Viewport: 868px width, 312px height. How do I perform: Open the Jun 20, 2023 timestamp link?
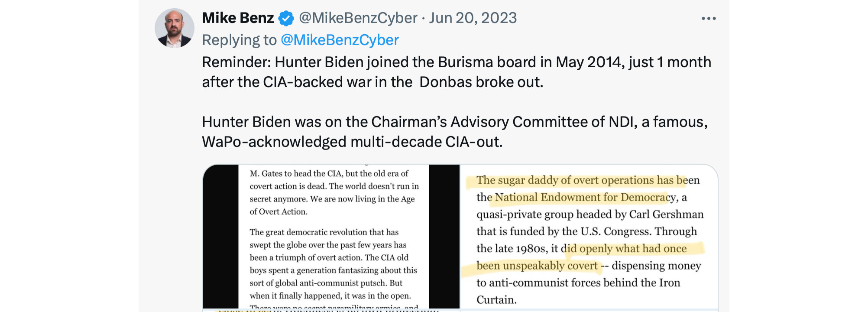473,18
